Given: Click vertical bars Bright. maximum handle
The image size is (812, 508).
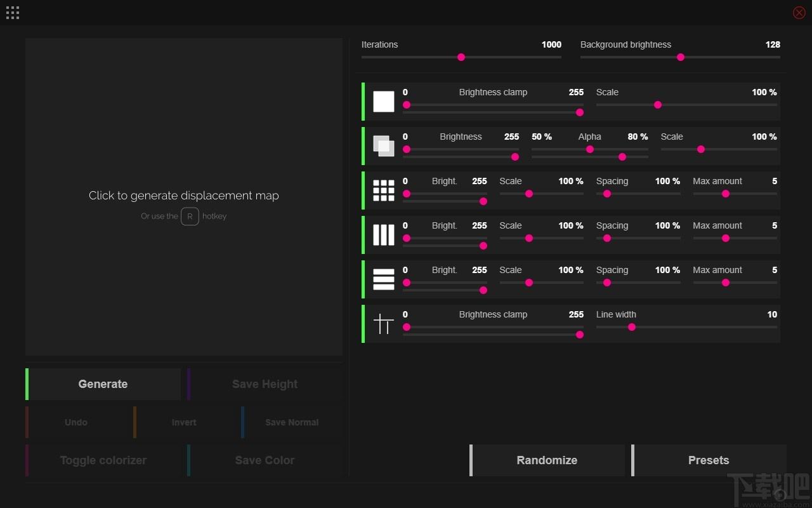Looking at the screenshot, I should pos(483,246).
